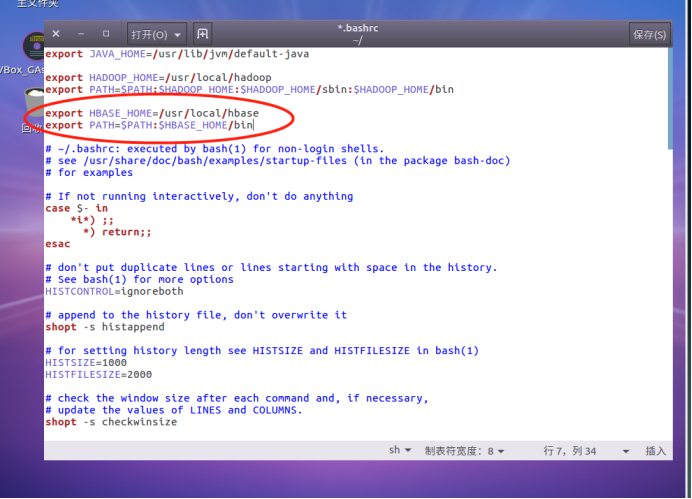The image size is (692, 499).
Task: Toggle the 插入 insert mode indicator
Action: click(655, 451)
